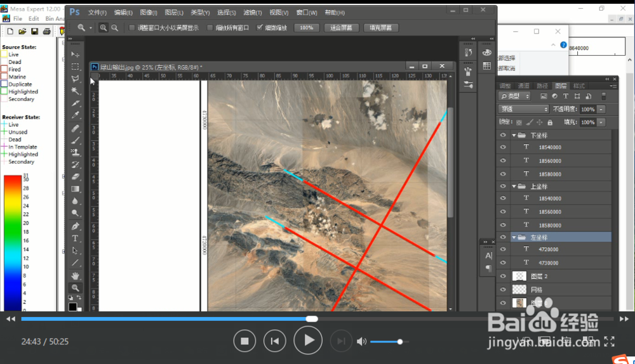Image resolution: width=635 pixels, height=364 pixels.
Task: Select the Pen tool
Action: 76,226
